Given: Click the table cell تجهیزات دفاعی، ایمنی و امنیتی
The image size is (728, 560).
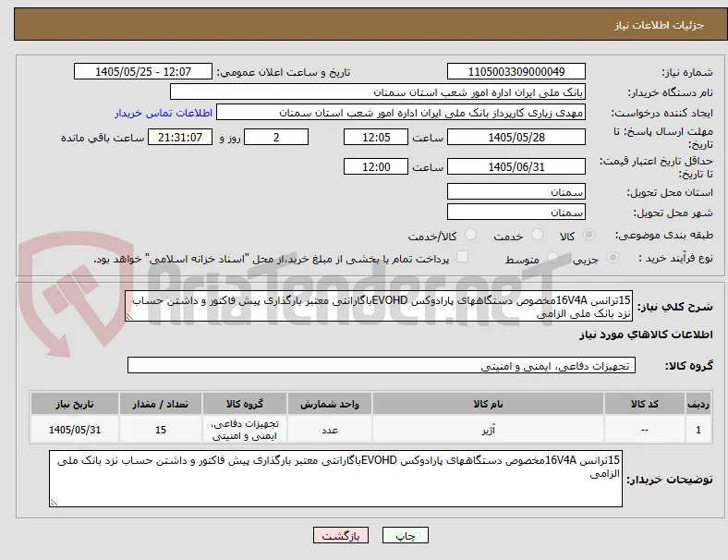Looking at the screenshot, I should click(x=245, y=430).
